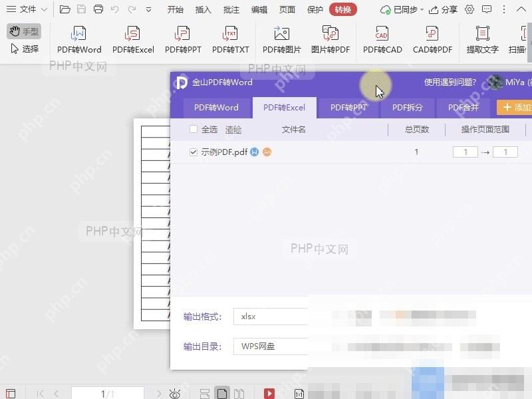Click the orange badge icon beside 示例PDF.pdf
Viewport: 532px width, 399px height.
267,152
